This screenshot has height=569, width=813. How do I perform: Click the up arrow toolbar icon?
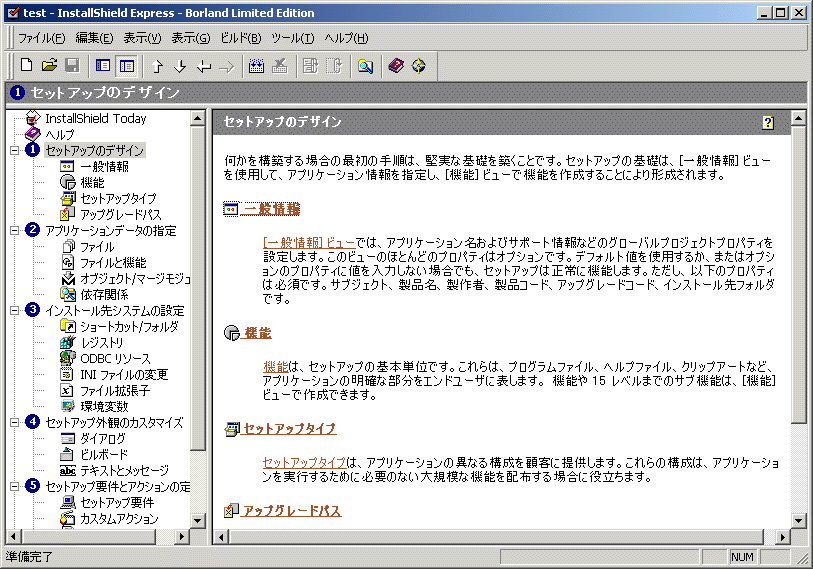click(157, 66)
